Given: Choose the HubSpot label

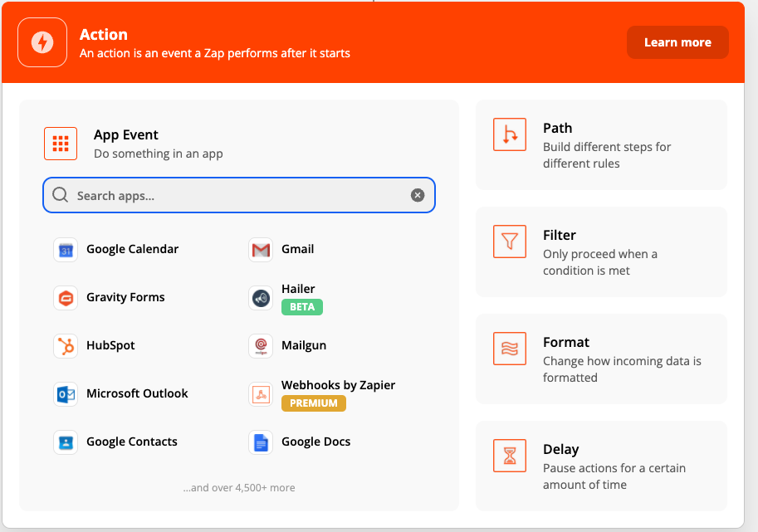Looking at the screenshot, I should (110, 345).
